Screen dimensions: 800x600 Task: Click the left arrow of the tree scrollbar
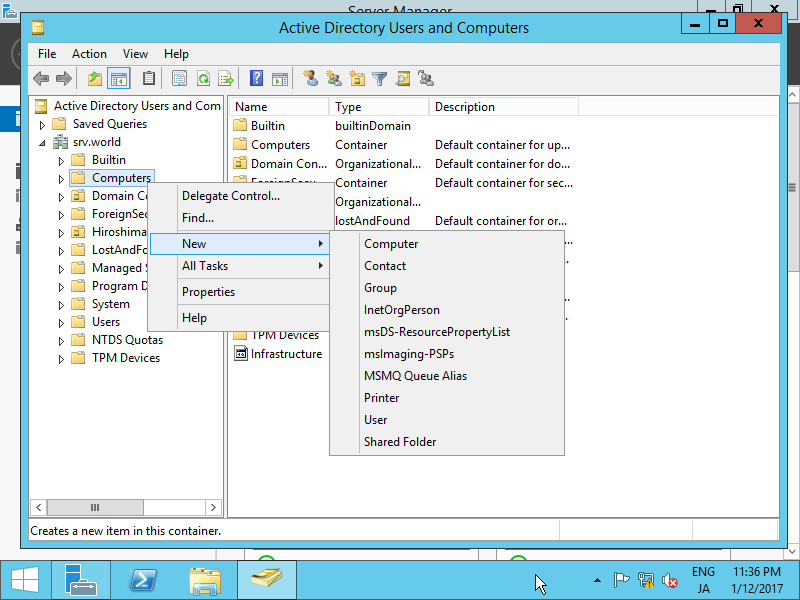(x=38, y=507)
